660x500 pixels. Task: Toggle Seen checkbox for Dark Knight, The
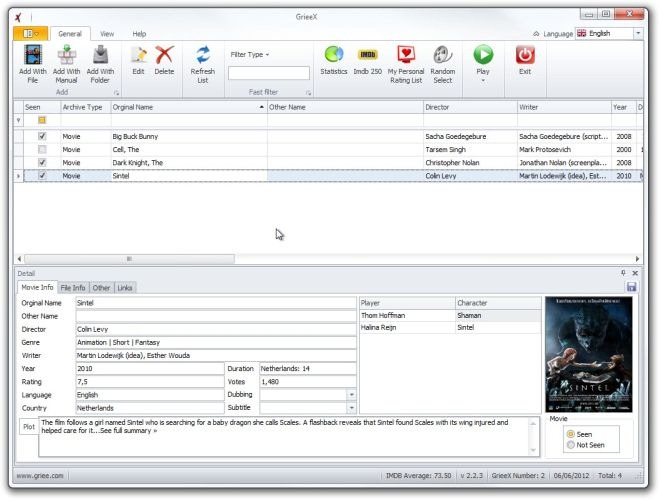(x=42, y=162)
